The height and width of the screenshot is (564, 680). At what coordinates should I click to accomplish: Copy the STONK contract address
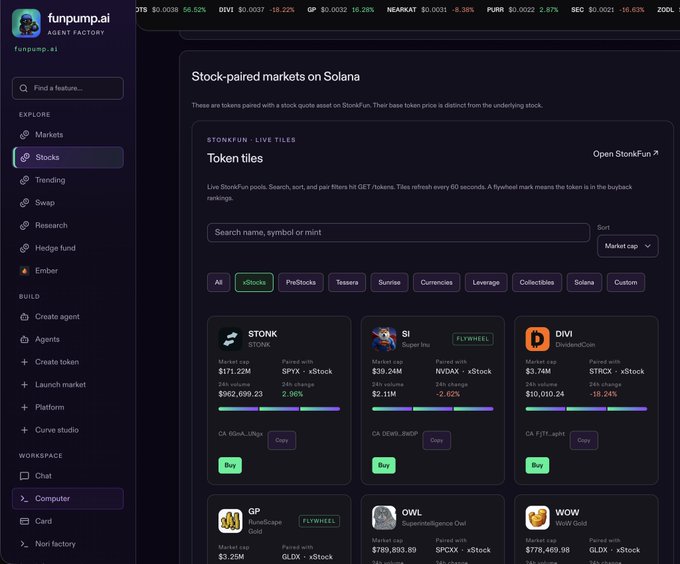point(282,440)
